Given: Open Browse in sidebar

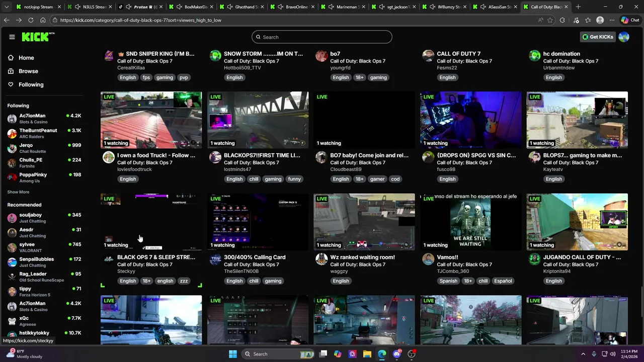Looking at the screenshot, I should tap(28, 71).
